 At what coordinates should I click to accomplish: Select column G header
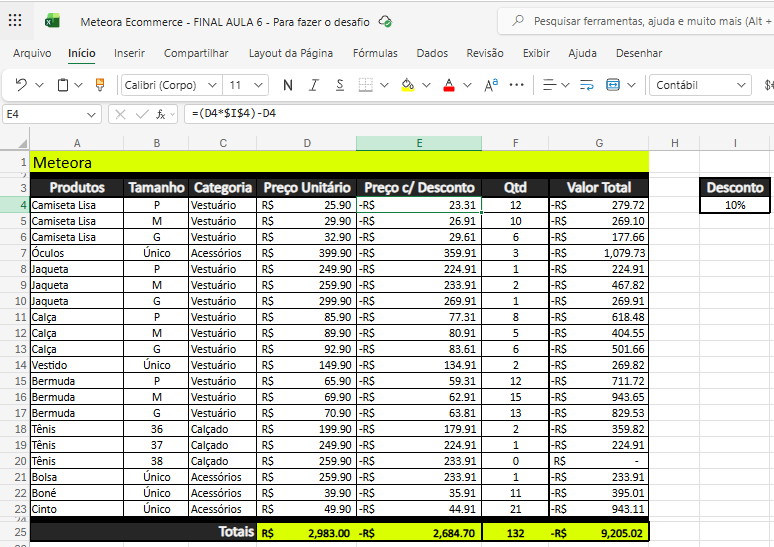pyautogui.click(x=599, y=143)
